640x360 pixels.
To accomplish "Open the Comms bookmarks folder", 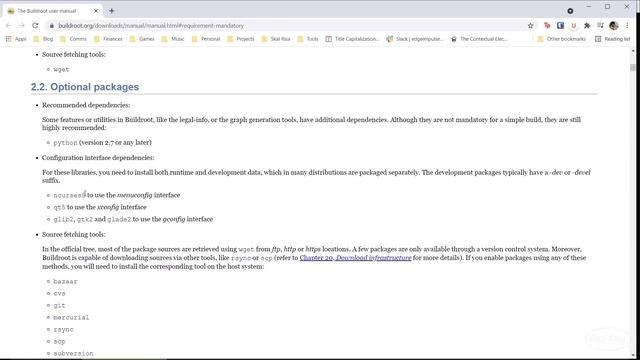I will point(73,39).
